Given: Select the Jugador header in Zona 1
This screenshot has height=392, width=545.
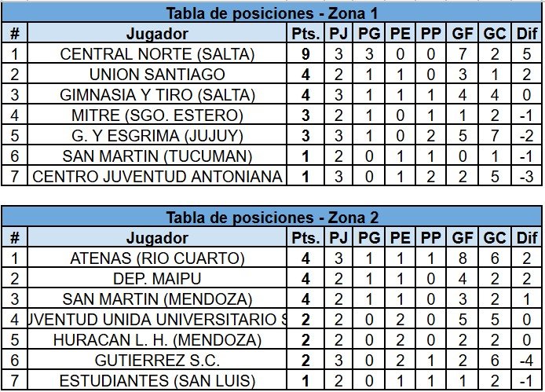Looking at the screenshot, I should (157, 34).
